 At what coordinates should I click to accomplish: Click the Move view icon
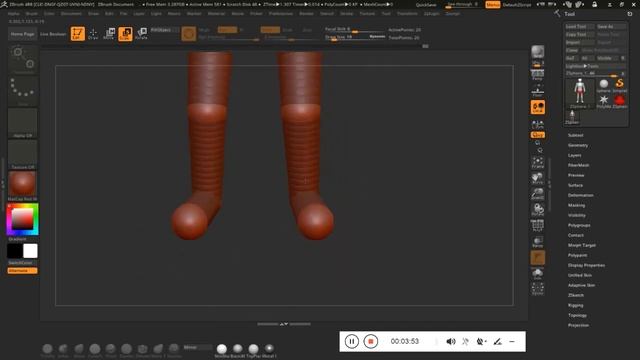pos(538,178)
